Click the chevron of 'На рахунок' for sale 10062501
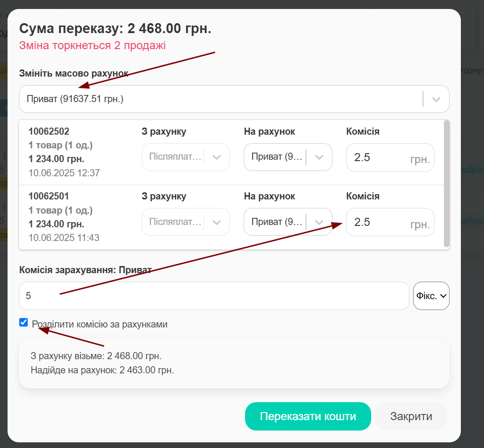 tap(319, 222)
